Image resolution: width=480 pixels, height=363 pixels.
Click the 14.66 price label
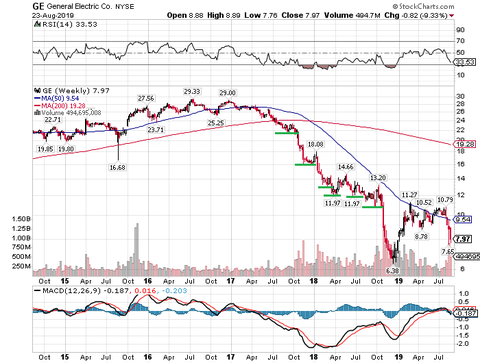click(x=346, y=167)
